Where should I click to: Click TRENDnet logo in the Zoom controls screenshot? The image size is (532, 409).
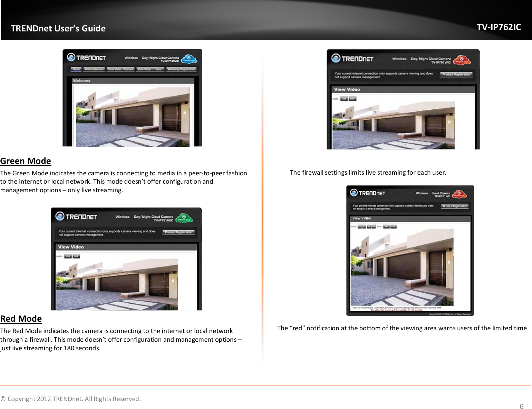367,193
